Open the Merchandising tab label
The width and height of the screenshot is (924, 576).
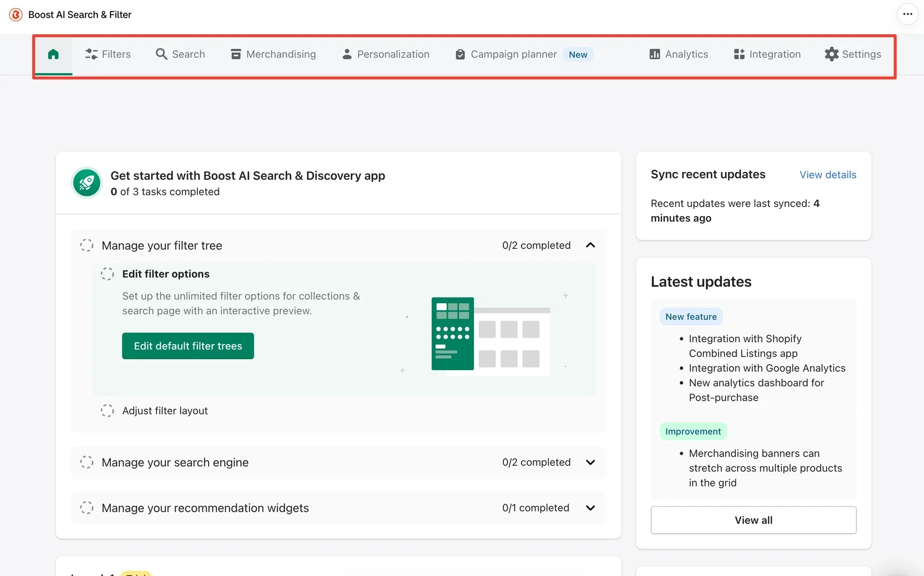pos(281,54)
